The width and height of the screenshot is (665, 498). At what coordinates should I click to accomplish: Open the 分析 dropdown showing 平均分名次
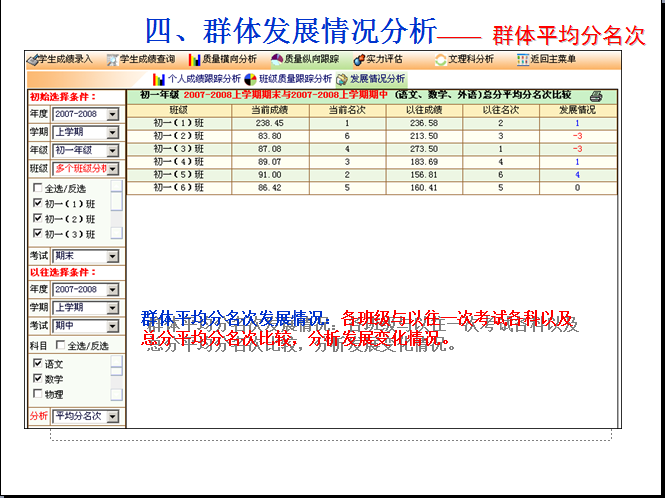112,416
